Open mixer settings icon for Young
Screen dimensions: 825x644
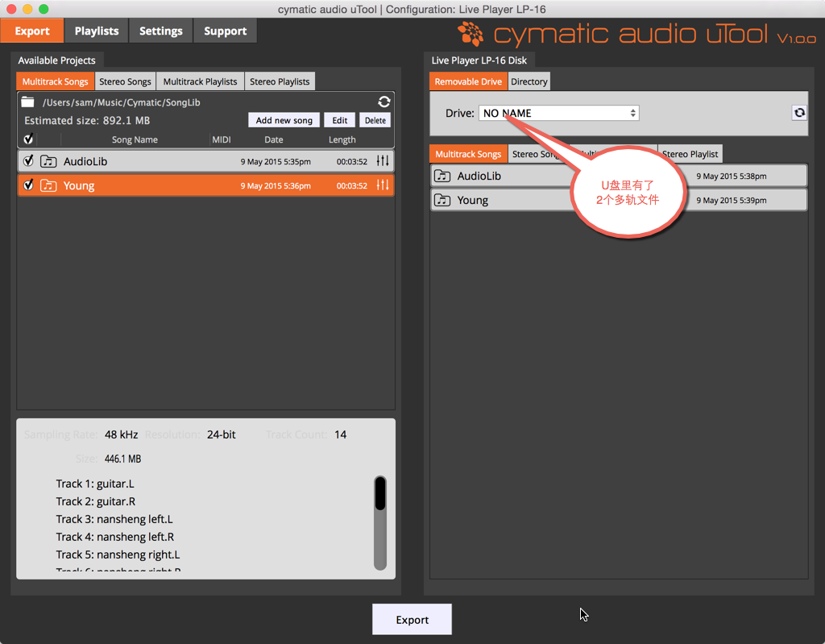pos(383,185)
